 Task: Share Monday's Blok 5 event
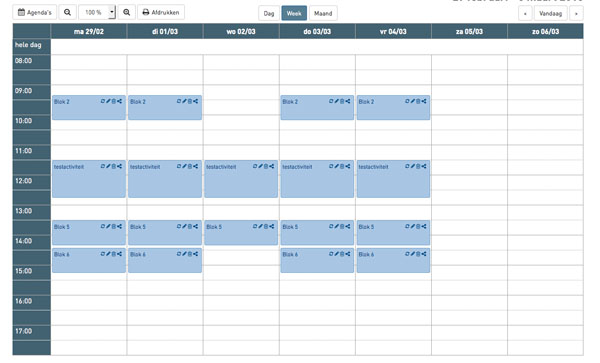119,226
